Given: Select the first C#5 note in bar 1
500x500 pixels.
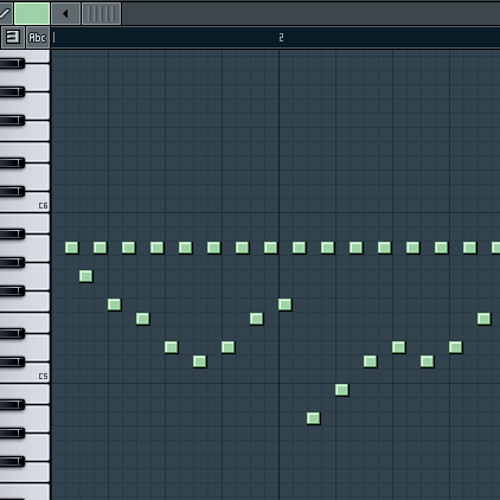Looking at the screenshot, I should coord(200,361).
